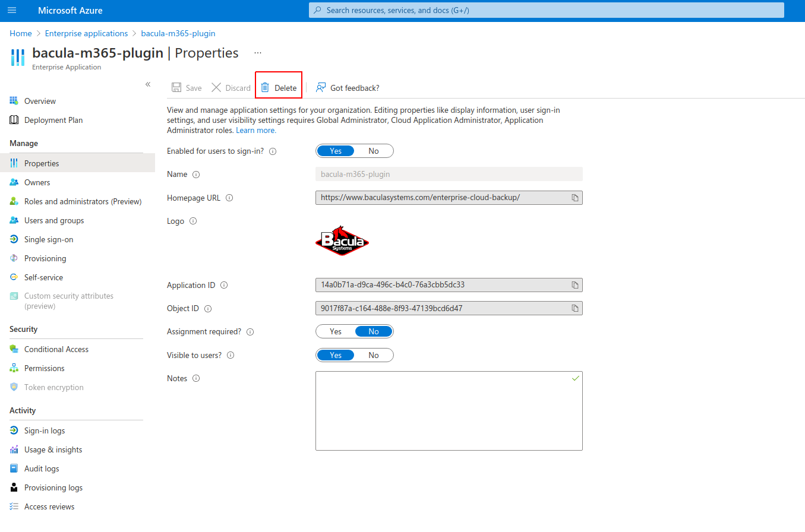Click the Audit logs icon
The height and width of the screenshot is (532, 805).
click(14, 468)
